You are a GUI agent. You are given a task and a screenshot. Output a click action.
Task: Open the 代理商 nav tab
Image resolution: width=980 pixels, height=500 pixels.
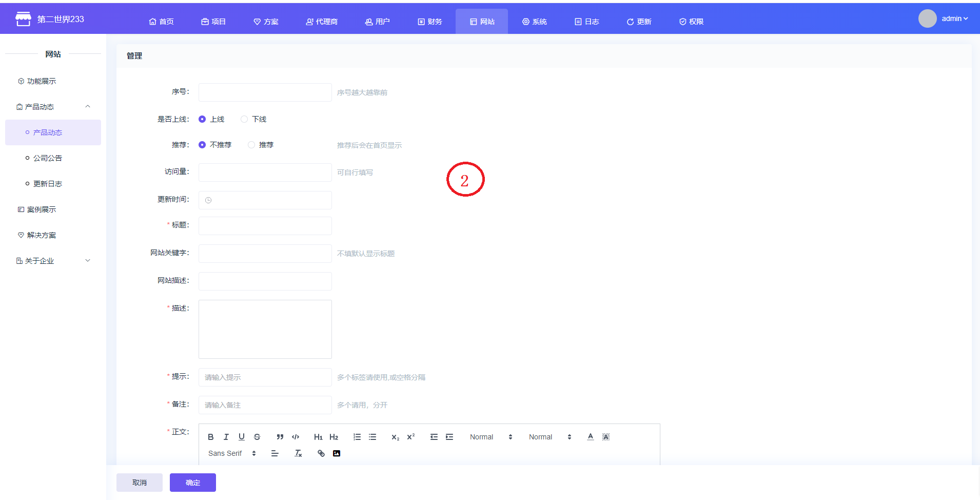point(322,22)
